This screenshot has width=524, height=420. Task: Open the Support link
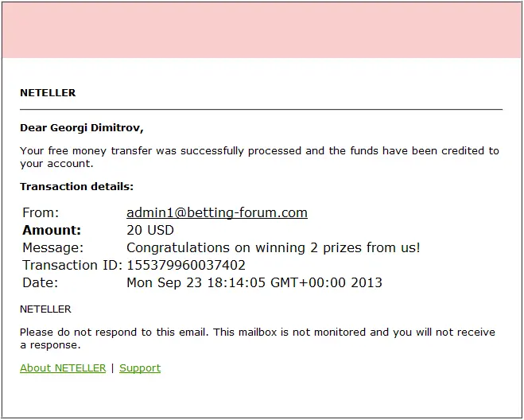pos(140,367)
